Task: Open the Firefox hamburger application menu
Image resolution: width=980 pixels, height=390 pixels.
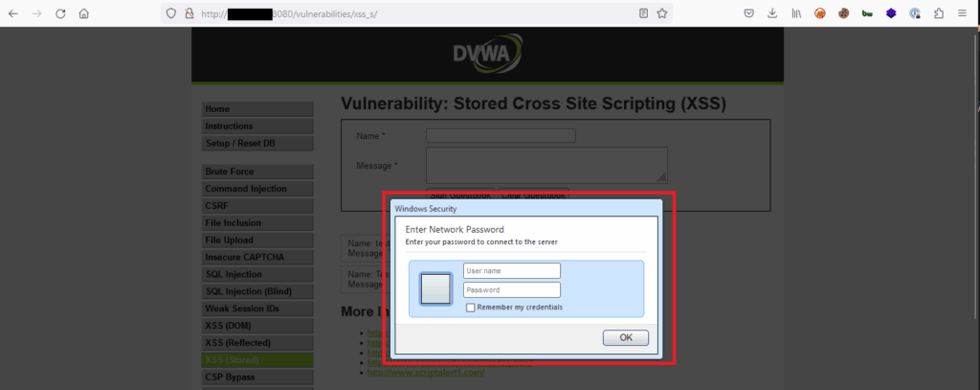Action: click(x=962, y=14)
